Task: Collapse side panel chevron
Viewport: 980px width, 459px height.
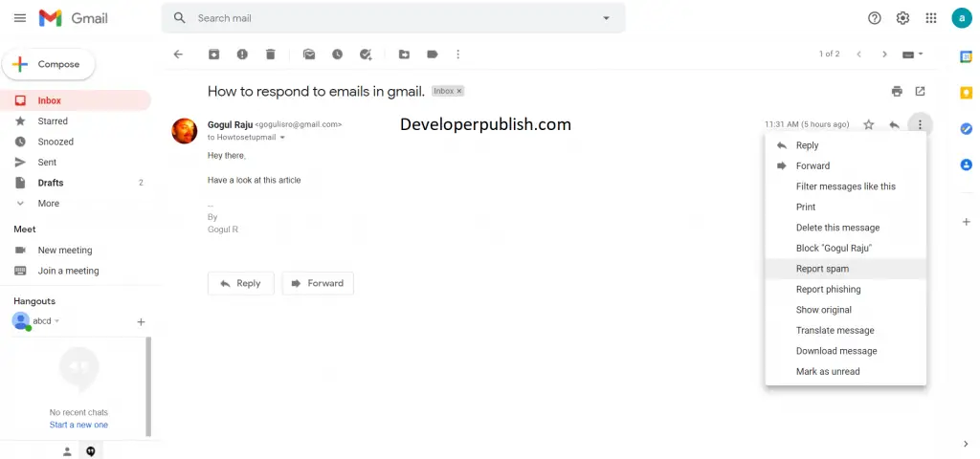Action: pos(967,444)
